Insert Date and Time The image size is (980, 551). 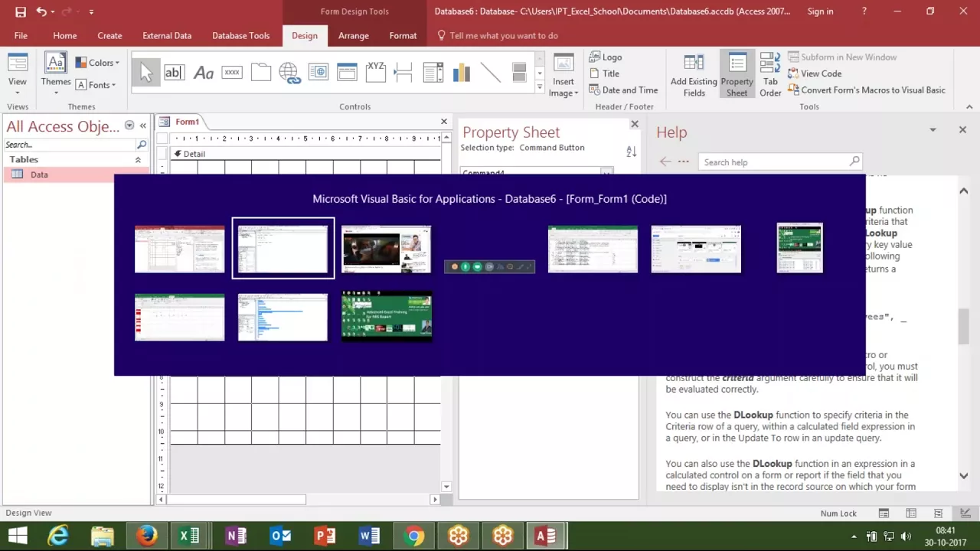pyautogui.click(x=622, y=90)
